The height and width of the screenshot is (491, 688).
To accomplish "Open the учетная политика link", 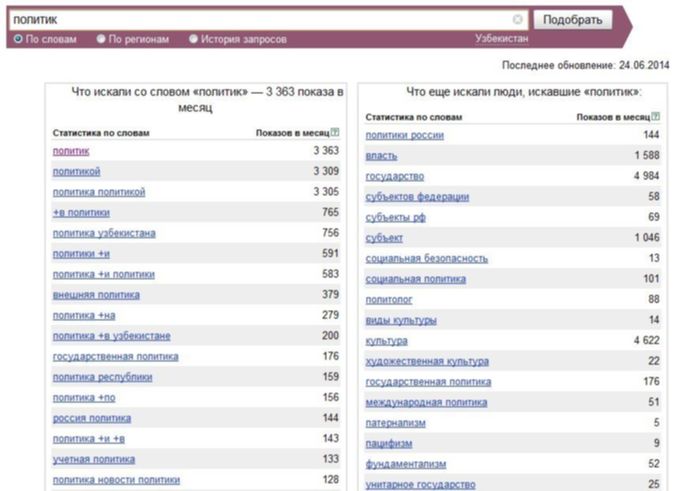I will click(94, 459).
